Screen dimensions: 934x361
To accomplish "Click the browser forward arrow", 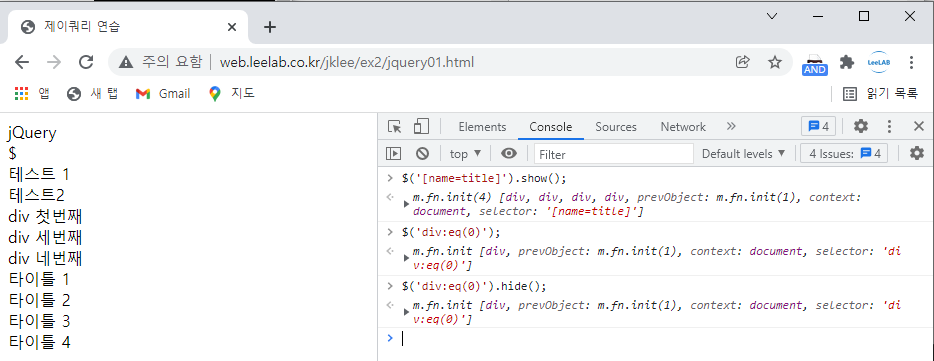I will point(54,62).
